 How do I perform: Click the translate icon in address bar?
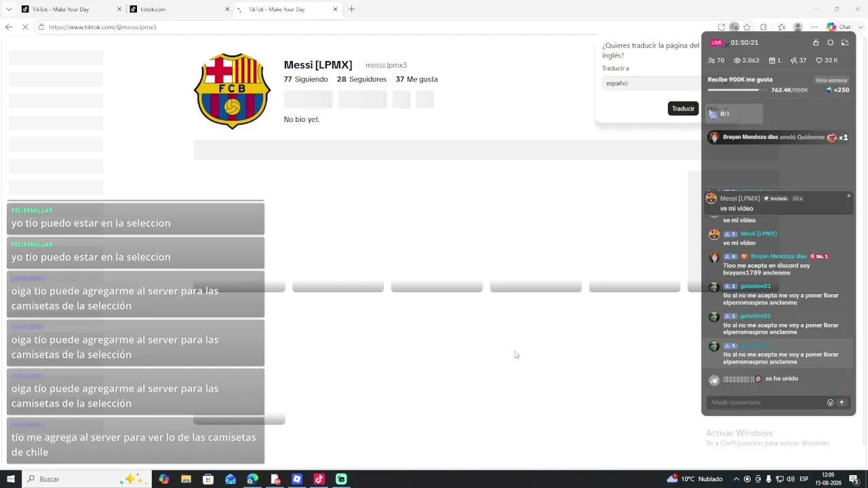pyautogui.click(x=734, y=27)
